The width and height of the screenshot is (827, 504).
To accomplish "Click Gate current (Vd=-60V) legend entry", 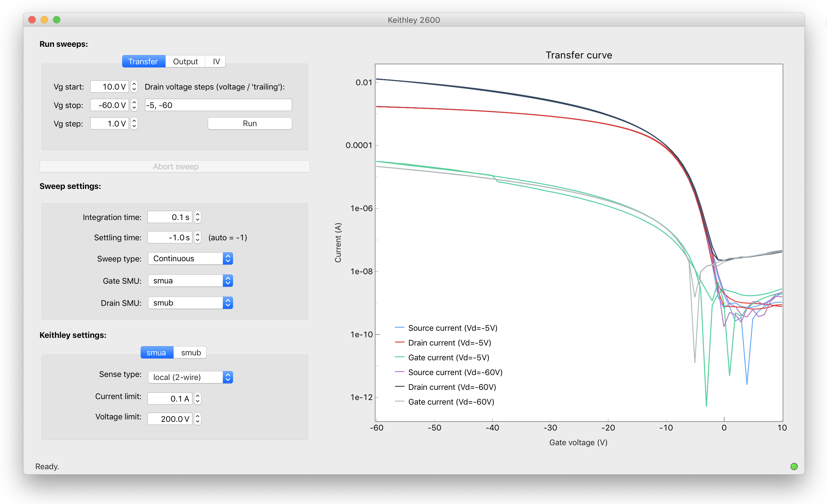I will coord(445,402).
